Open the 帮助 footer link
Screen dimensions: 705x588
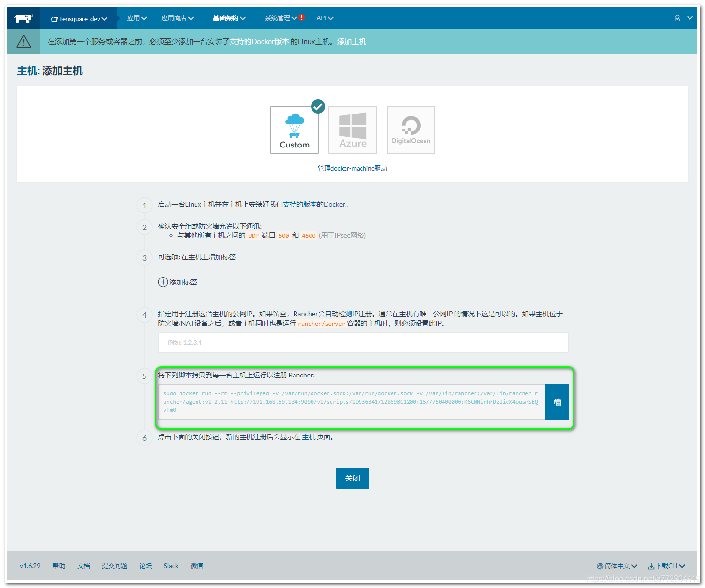[59, 566]
